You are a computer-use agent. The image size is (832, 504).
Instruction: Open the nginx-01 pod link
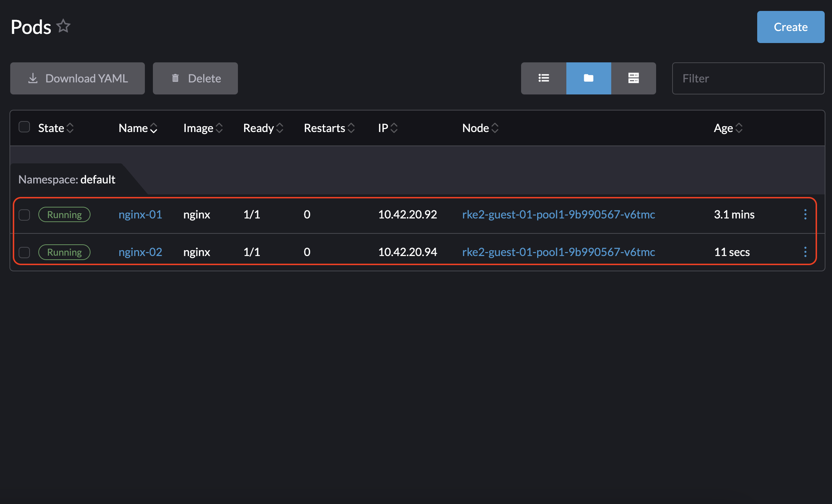click(x=140, y=214)
